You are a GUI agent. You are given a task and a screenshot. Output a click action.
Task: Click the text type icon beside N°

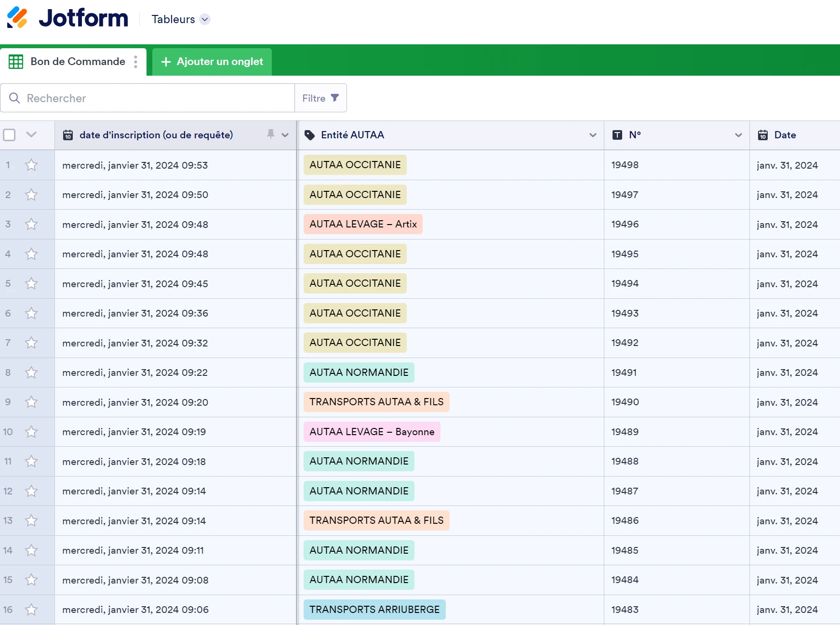coord(617,135)
